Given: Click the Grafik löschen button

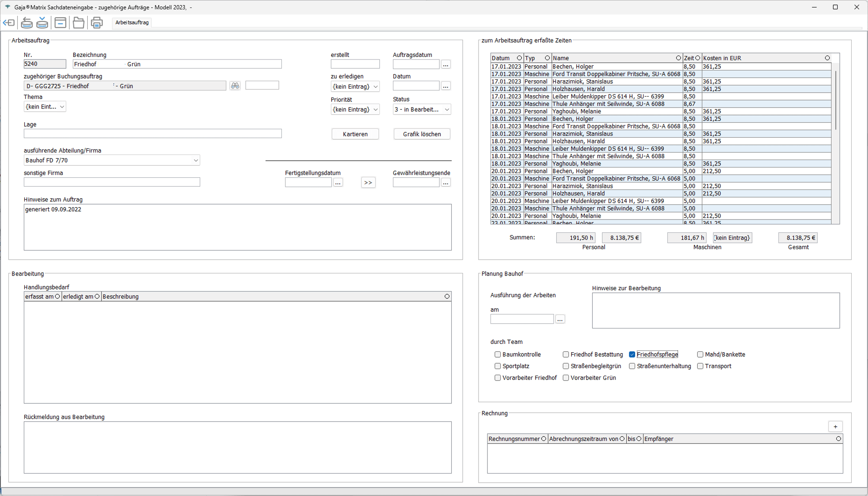Looking at the screenshot, I should pos(422,134).
